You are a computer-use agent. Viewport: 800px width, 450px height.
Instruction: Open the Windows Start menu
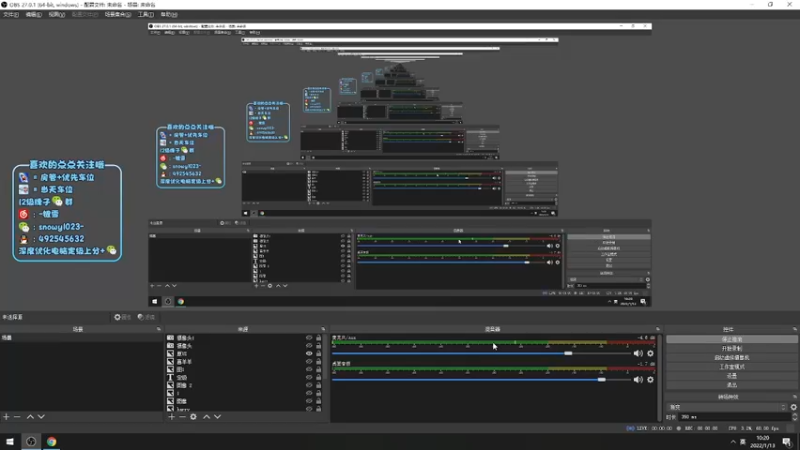click(10, 441)
